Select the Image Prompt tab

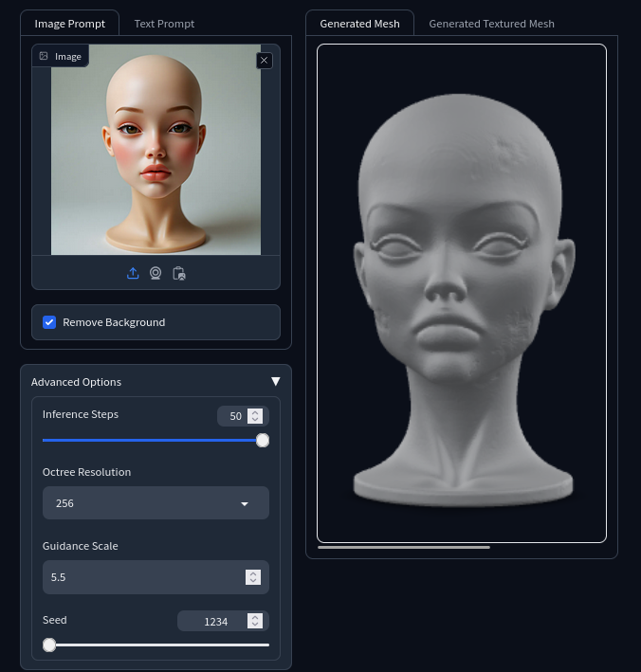[70, 24]
